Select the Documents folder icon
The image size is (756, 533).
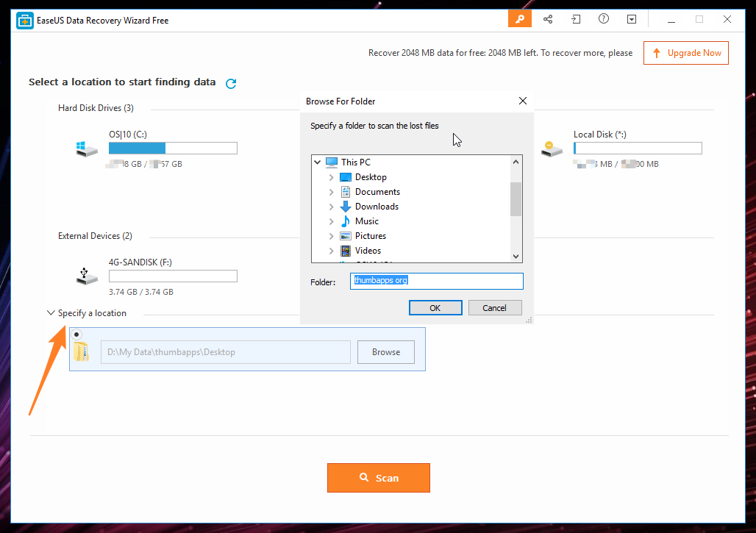[345, 192]
